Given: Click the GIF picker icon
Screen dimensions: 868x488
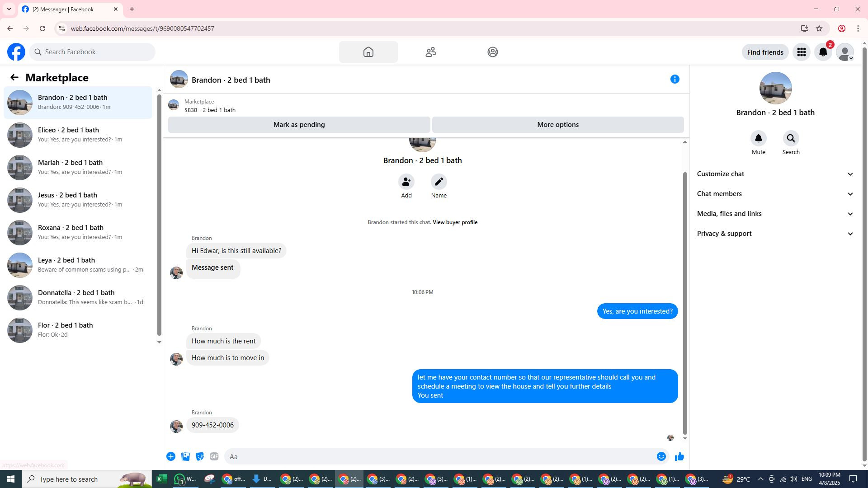Looking at the screenshot, I should (x=214, y=456).
